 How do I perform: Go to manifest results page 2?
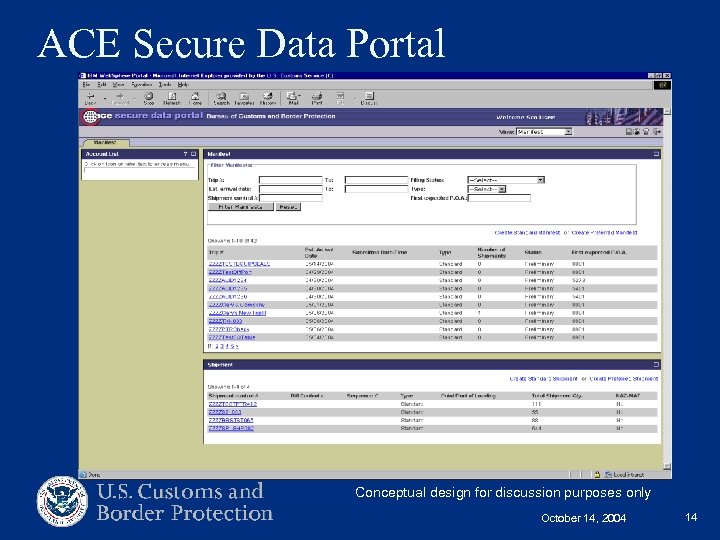pyautogui.click(x=217, y=346)
